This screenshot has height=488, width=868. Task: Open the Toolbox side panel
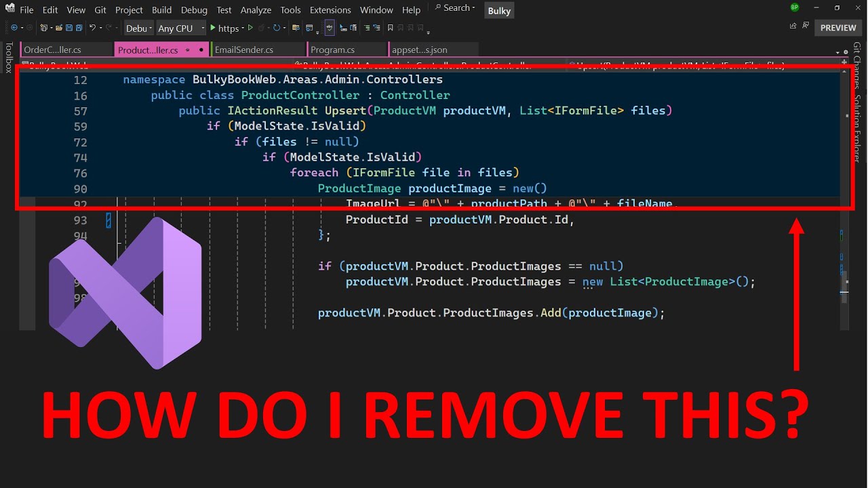[x=9, y=58]
